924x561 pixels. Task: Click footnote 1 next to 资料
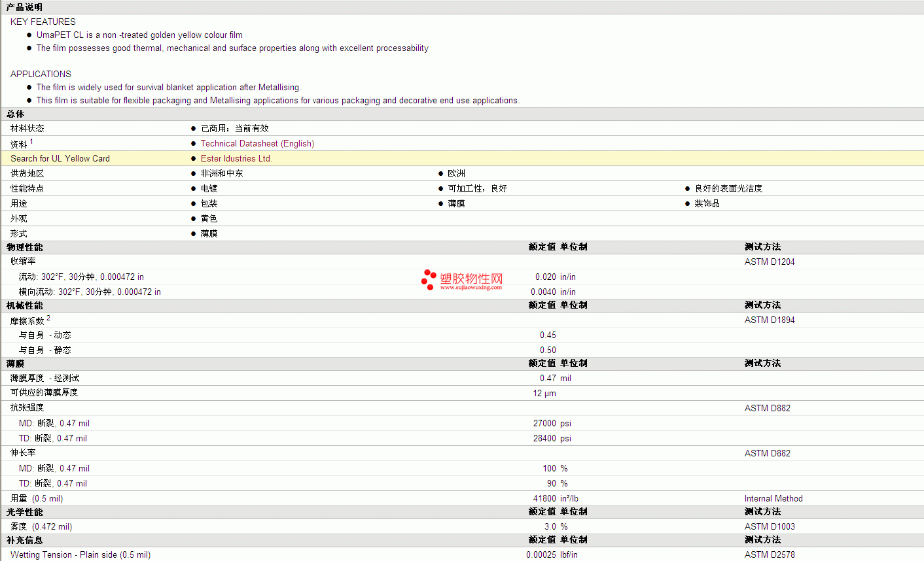tap(31, 141)
